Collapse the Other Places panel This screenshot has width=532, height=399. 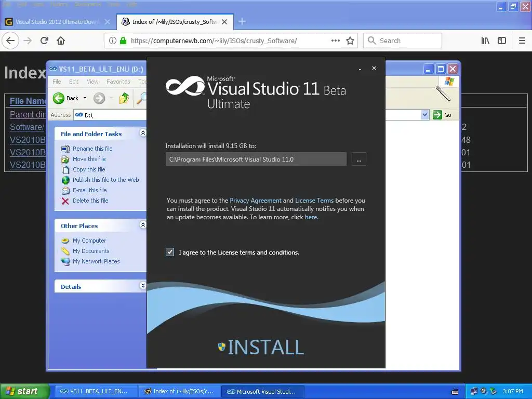tap(143, 225)
